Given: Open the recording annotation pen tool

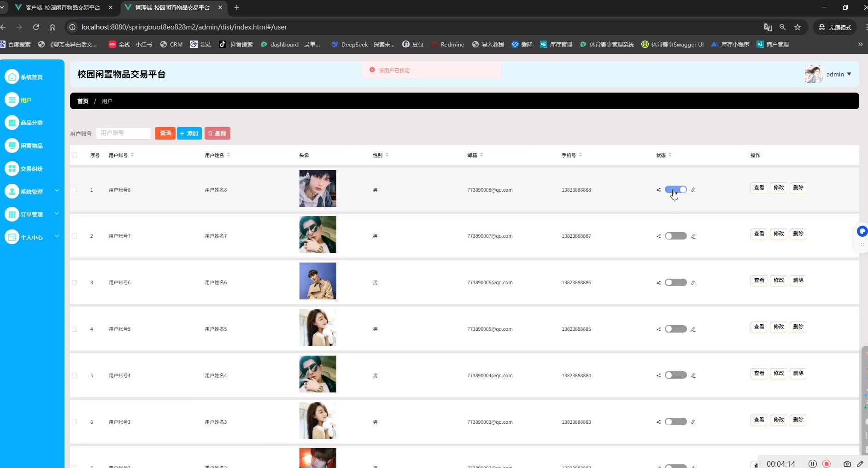Looking at the screenshot, I should (860, 464).
